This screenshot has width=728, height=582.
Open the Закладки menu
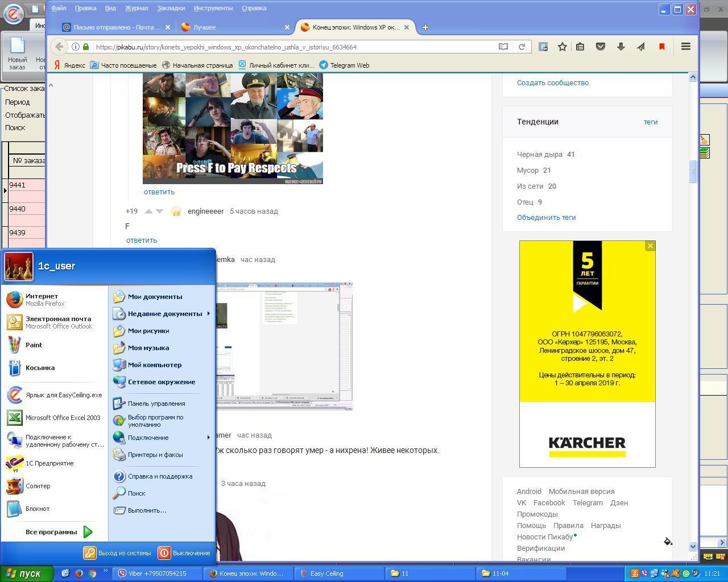(x=171, y=8)
